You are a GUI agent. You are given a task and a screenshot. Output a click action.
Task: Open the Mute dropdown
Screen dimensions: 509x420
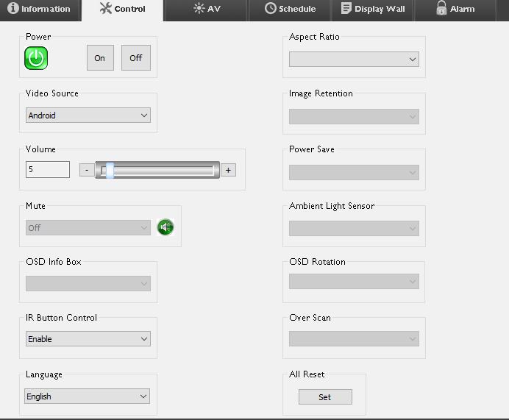coord(88,227)
